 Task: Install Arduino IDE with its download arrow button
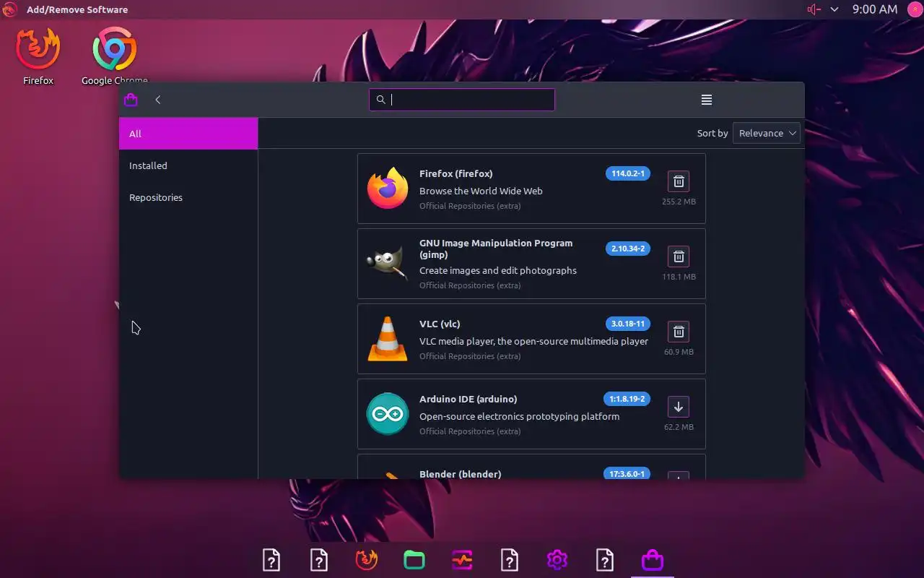679,407
